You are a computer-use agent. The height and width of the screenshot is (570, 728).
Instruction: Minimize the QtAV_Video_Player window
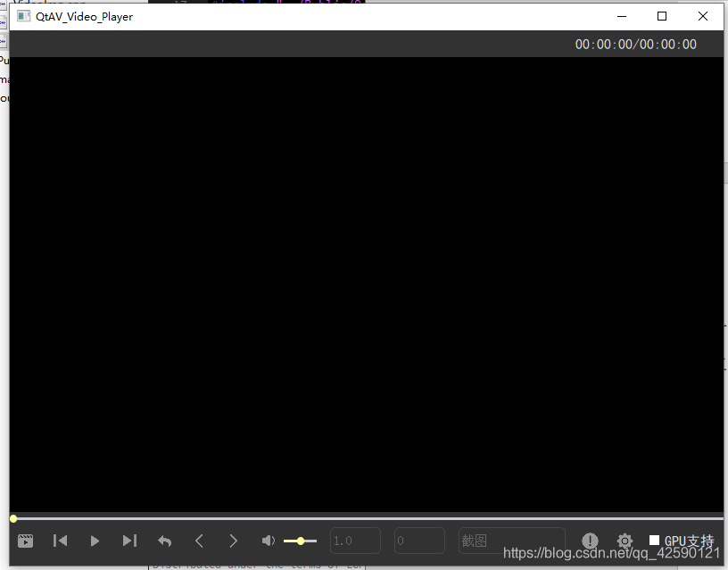(x=622, y=16)
